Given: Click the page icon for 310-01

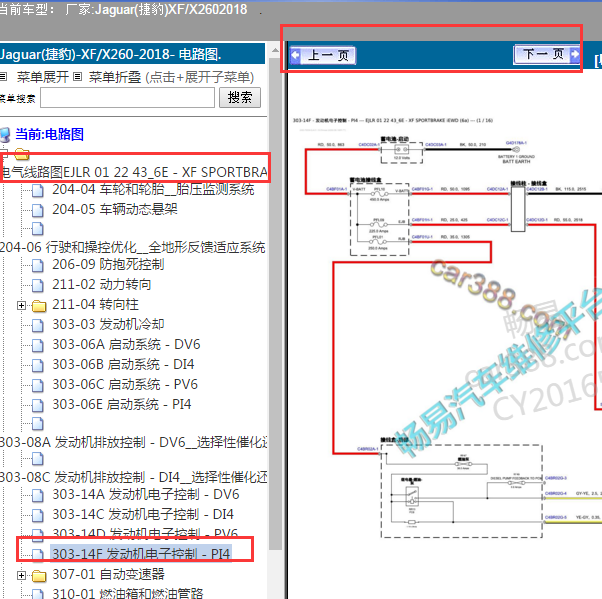Looking at the screenshot, I should pos(38,594).
